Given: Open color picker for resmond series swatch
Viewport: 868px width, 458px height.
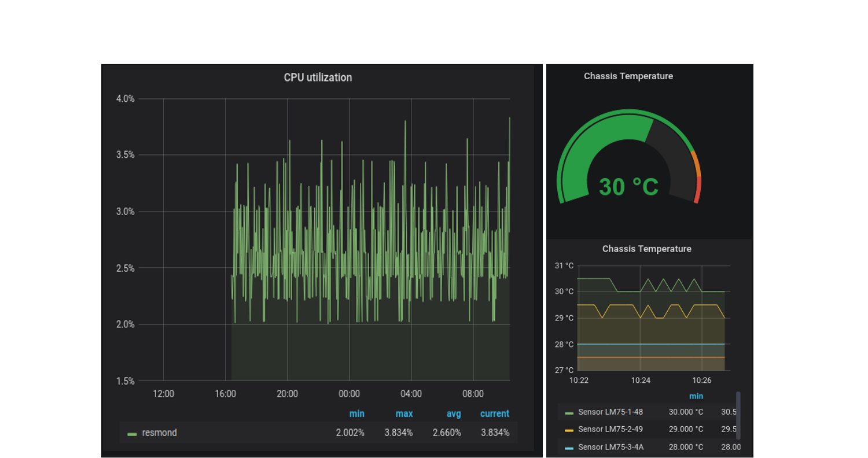Looking at the screenshot, I should tap(133, 433).
